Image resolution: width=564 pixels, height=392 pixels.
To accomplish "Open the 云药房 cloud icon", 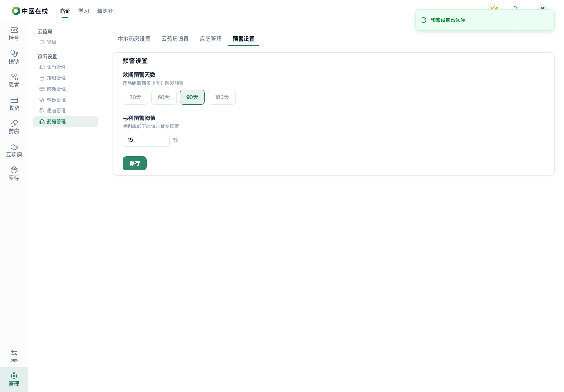I will pyautogui.click(x=14, y=151).
